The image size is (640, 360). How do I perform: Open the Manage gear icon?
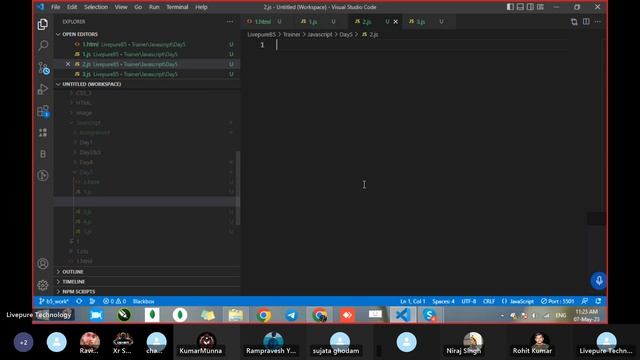coord(43,285)
